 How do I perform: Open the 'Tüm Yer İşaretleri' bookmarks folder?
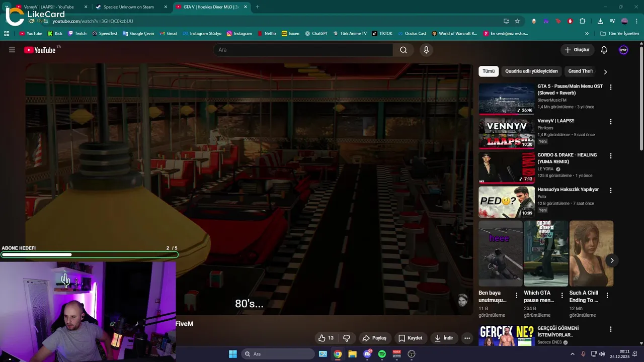[x=619, y=33]
